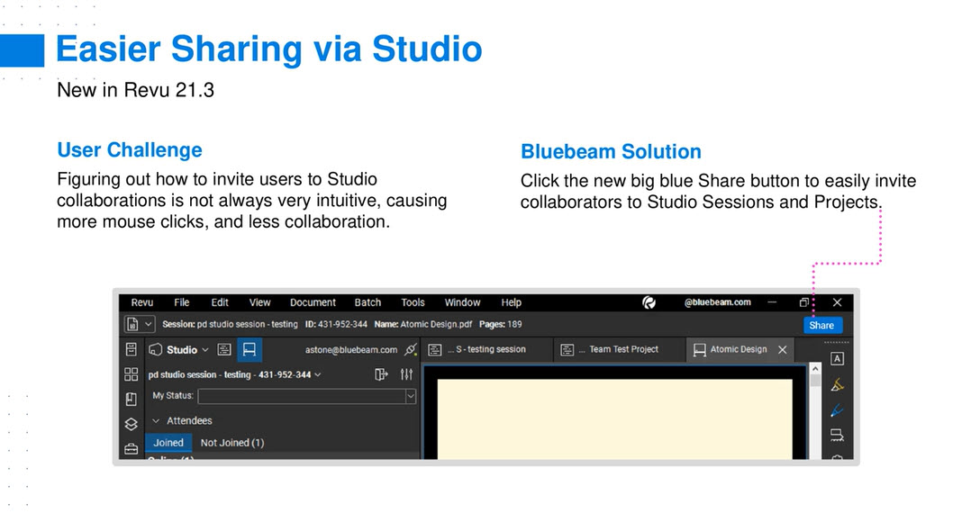Open the Document menu
Image resolution: width=980 pixels, height=513 pixels.
point(313,302)
